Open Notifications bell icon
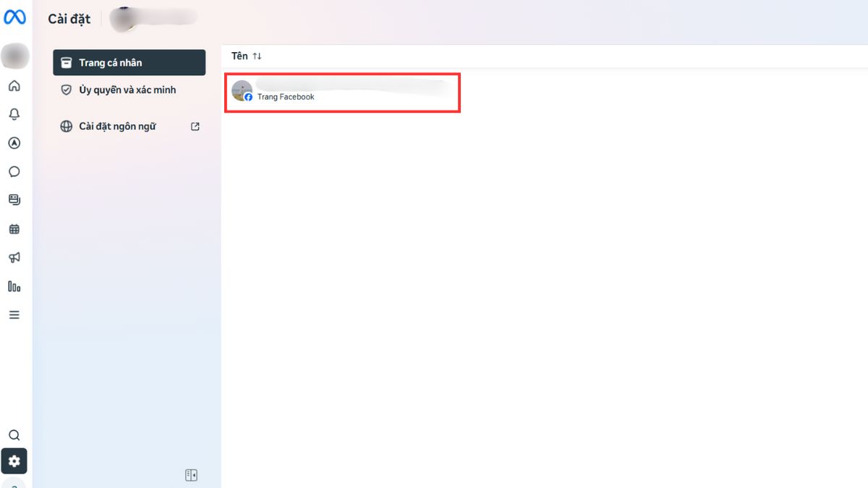 14,114
